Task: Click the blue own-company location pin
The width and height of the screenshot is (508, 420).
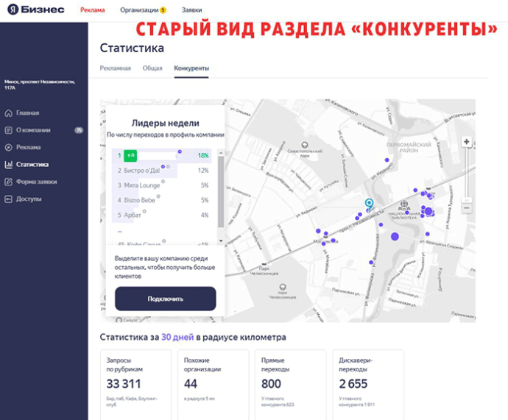Action: click(x=369, y=204)
